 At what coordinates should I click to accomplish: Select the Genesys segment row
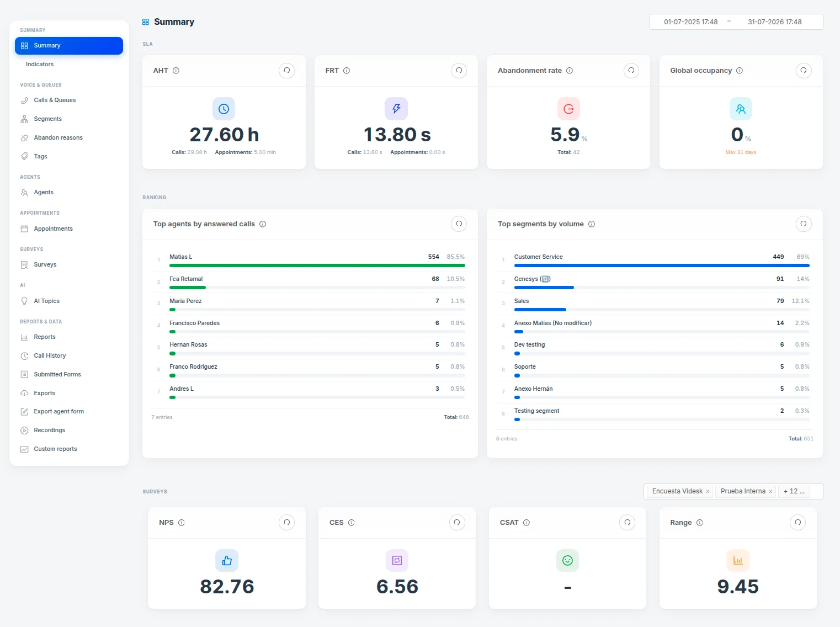pyautogui.click(x=655, y=282)
